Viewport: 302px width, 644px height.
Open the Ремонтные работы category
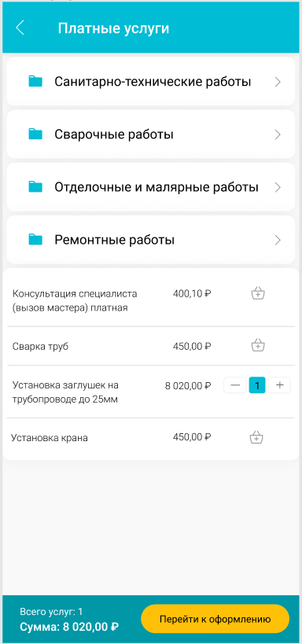(x=151, y=240)
